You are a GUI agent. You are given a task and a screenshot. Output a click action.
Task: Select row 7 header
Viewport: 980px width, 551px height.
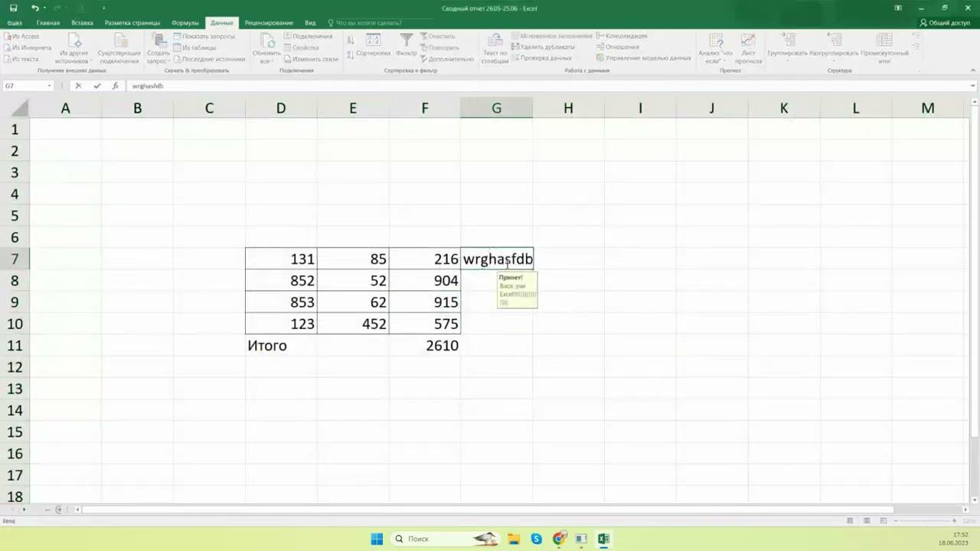coord(15,259)
